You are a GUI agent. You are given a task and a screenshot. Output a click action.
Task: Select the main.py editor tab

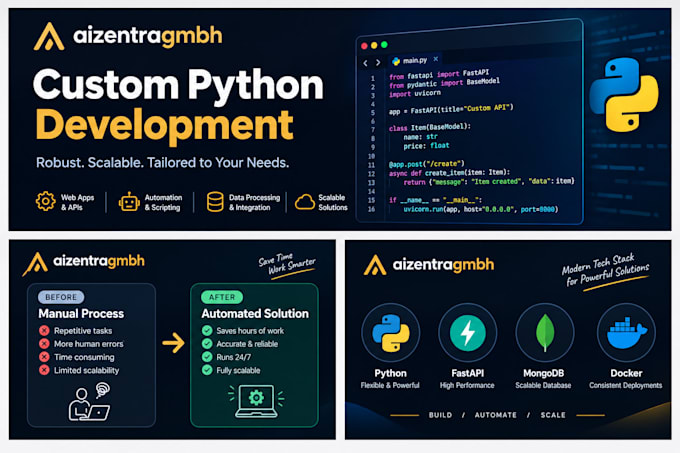coord(409,61)
